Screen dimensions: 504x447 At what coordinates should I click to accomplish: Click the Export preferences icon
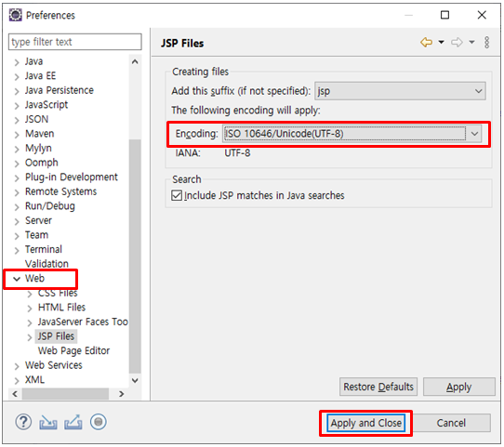coord(73,422)
